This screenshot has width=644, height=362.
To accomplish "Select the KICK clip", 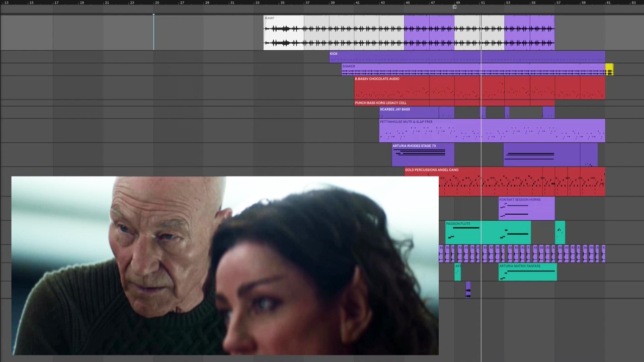I will click(x=467, y=57).
